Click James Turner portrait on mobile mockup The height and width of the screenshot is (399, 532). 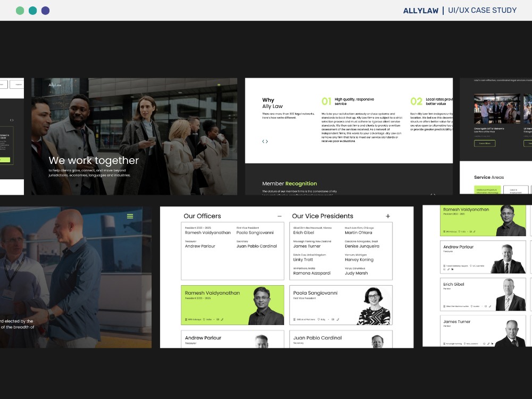[x=511, y=333]
